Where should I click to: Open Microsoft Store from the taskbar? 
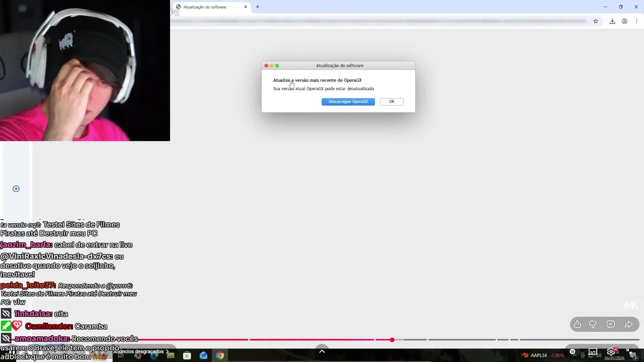pos(187,355)
